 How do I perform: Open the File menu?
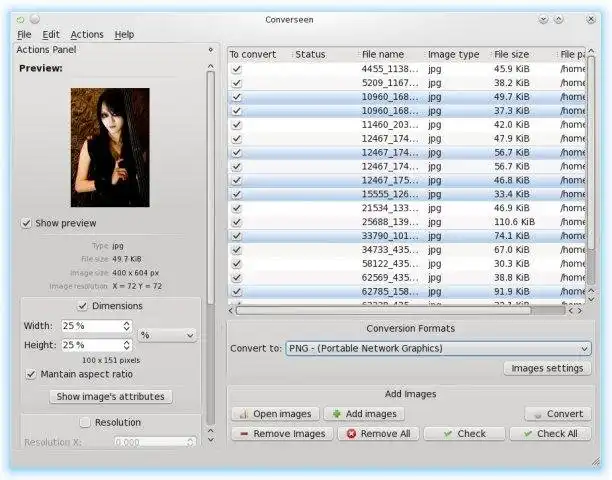click(24, 35)
